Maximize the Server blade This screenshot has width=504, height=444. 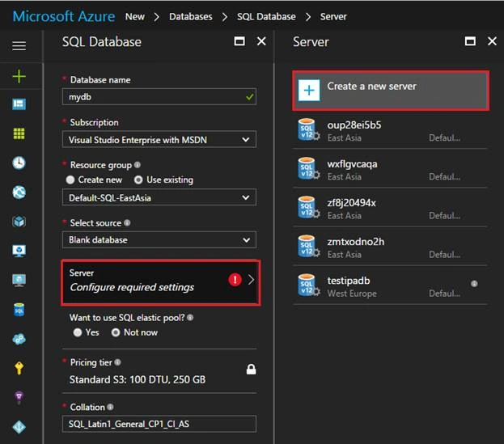(x=470, y=41)
